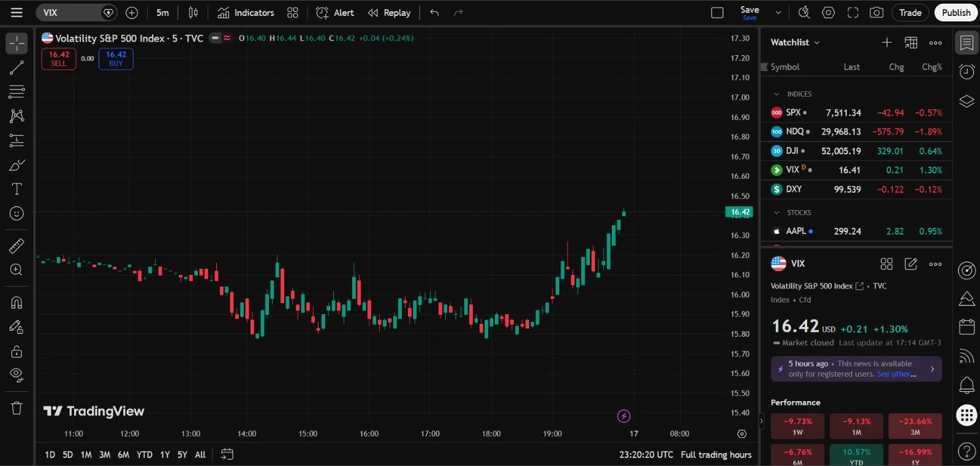980x466 pixels.
Task: Open chart settings hexagon icon
Action: point(828,12)
